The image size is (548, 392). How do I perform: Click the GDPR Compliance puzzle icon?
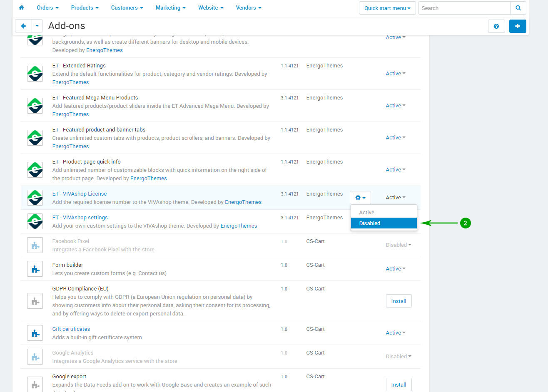click(x=35, y=301)
